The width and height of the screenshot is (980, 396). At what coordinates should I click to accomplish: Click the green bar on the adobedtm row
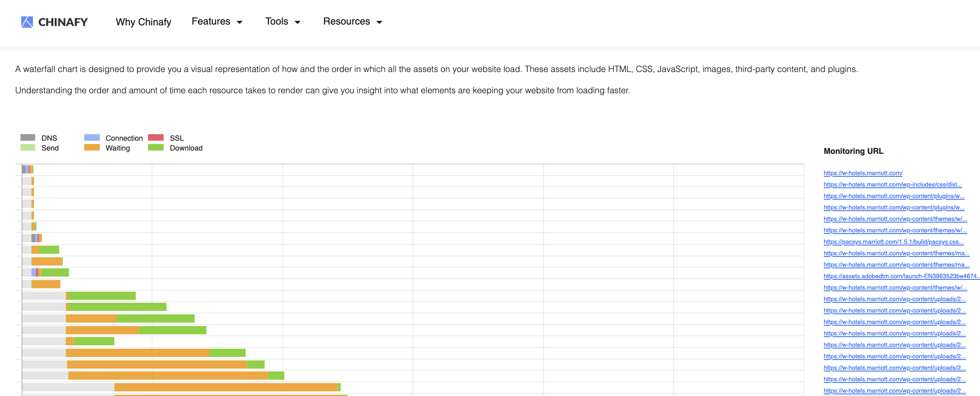pos(55,272)
